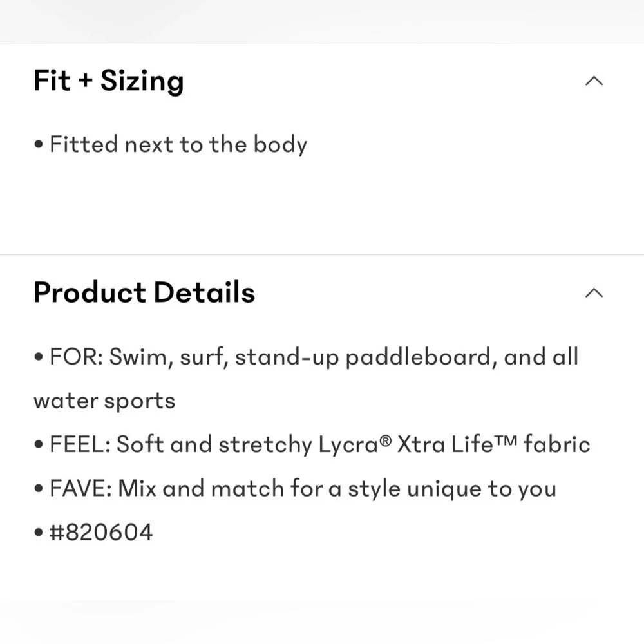The height and width of the screenshot is (644, 644).
Task: Collapse the Fit + Sizing section chevron
Action: pos(594,80)
